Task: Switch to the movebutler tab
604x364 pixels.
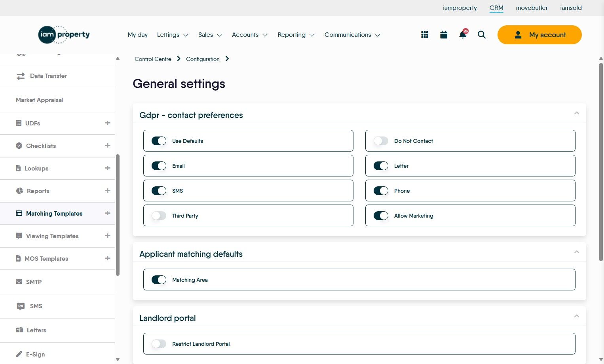Action: 532,8
